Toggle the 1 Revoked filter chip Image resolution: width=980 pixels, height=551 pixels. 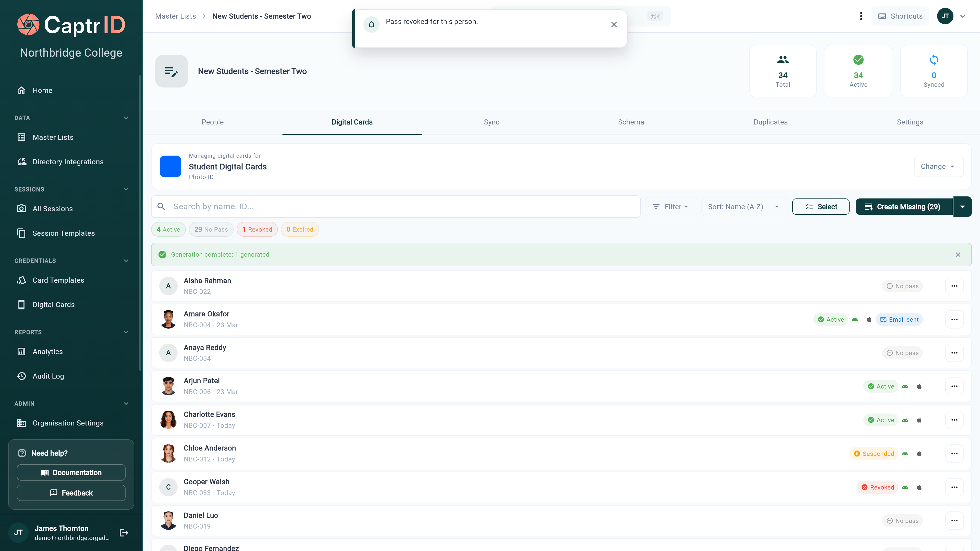257,229
